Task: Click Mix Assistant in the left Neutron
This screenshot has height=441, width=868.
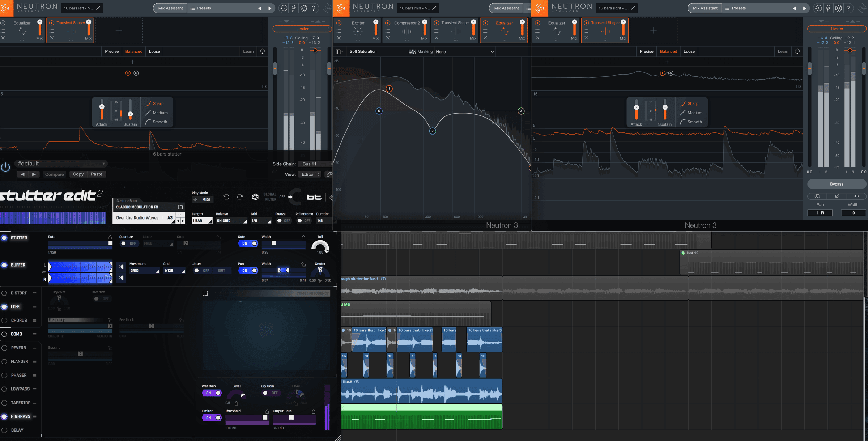Action: pos(170,8)
